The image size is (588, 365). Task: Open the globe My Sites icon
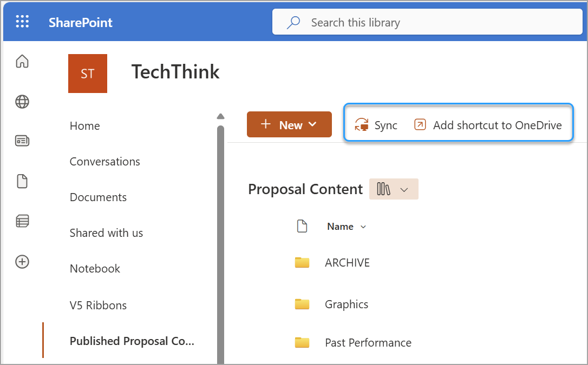tap(22, 102)
